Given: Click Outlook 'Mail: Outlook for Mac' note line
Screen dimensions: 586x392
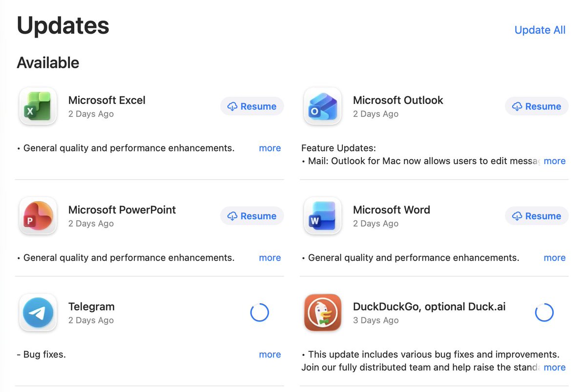Looking at the screenshot, I should pos(420,161).
